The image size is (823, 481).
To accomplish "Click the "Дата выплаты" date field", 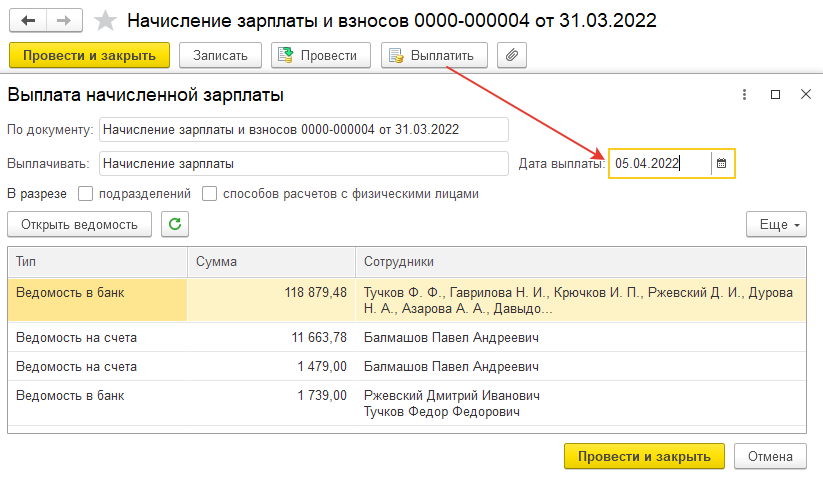I will [660, 163].
